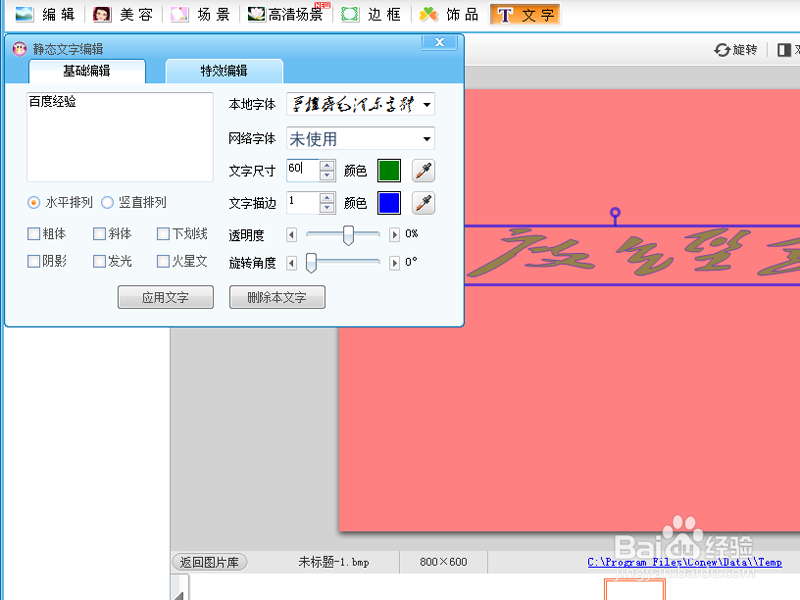Click the blue stroke color swatch
The height and width of the screenshot is (600, 800).
coord(389,203)
